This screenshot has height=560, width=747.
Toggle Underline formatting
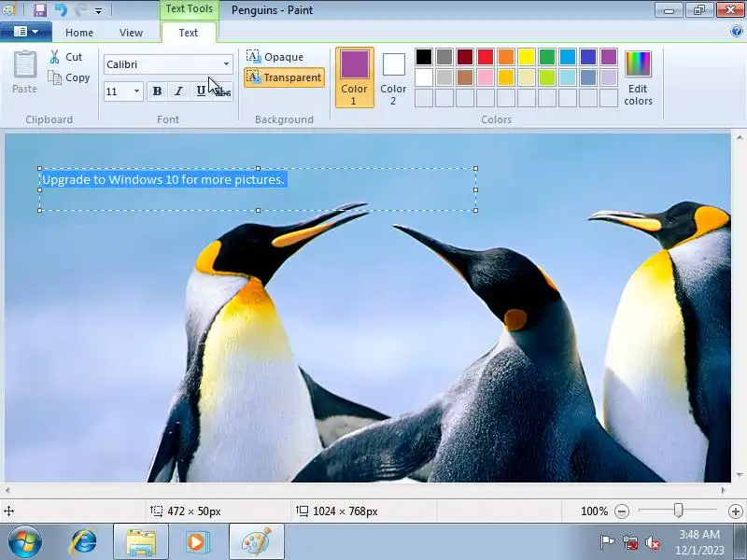coord(201,91)
